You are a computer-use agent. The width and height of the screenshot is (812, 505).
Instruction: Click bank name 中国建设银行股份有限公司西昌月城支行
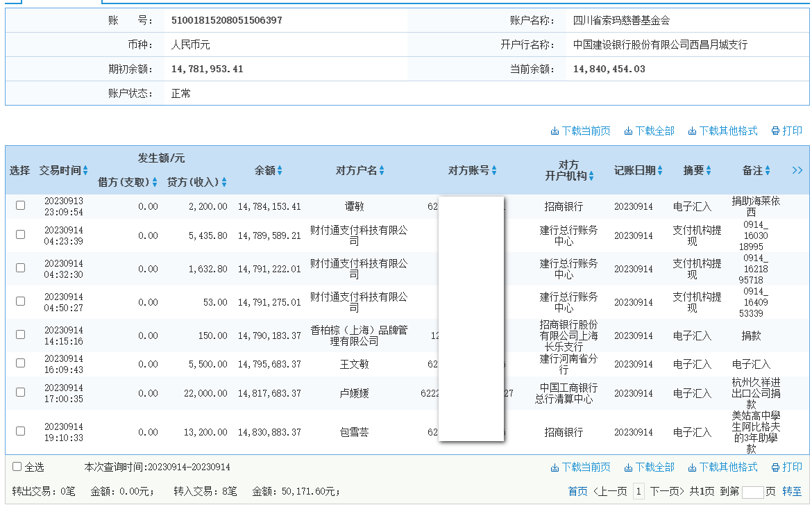click(x=660, y=44)
